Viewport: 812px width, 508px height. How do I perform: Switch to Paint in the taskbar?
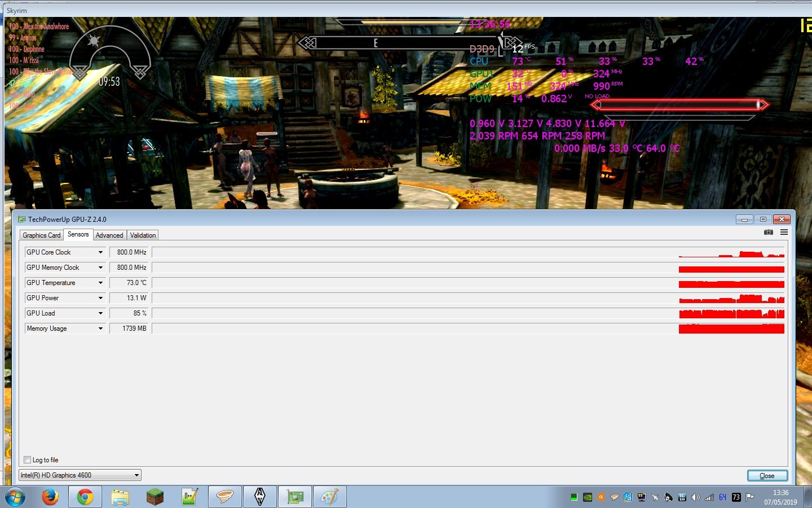(x=330, y=497)
